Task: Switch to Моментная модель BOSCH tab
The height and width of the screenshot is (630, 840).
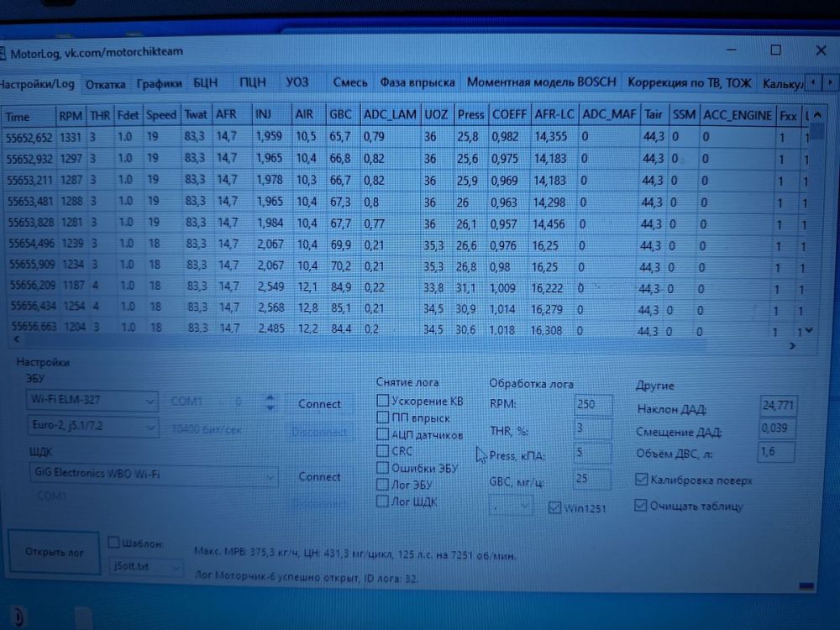Action: [541, 82]
